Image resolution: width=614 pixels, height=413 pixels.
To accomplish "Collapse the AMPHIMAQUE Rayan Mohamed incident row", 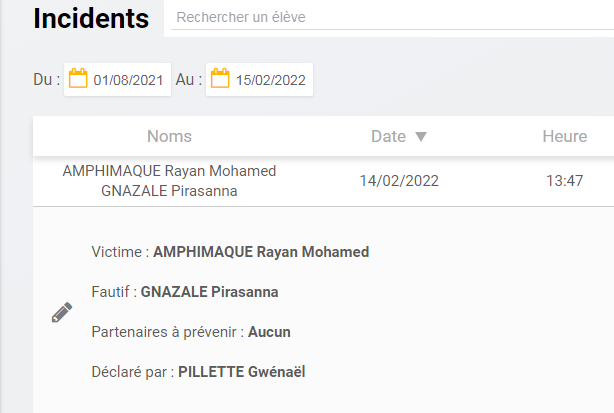I will (169, 171).
